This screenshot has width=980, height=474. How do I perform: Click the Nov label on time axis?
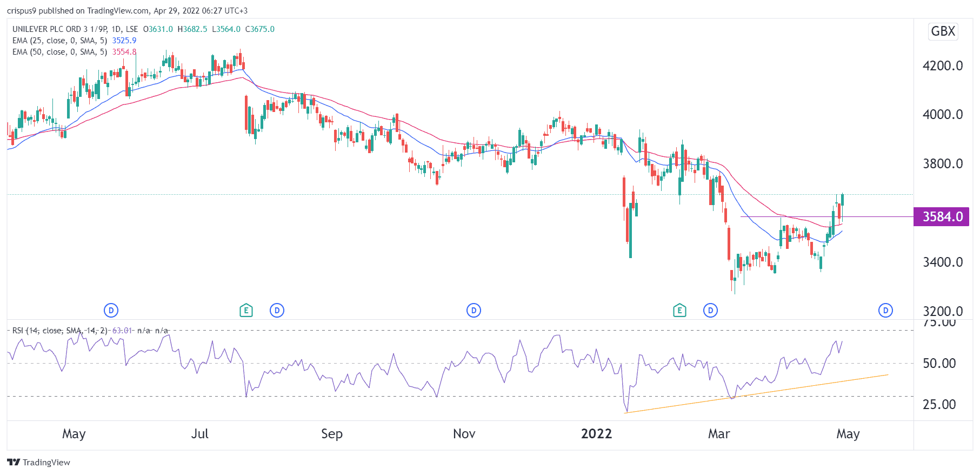(x=464, y=434)
